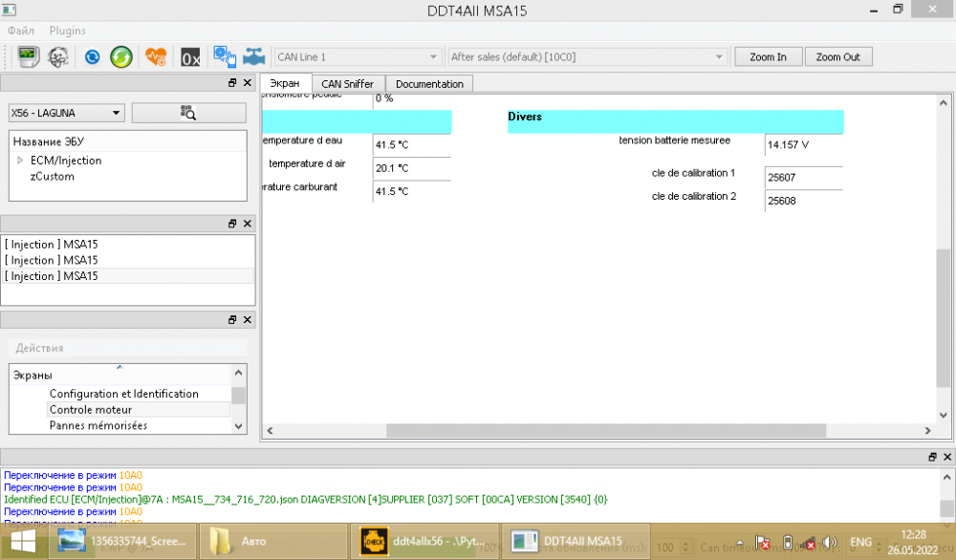956x560 pixels.
Task: Close the panel containing X56 - LAGUNA selector
Action: pyautogui.click(x=247, y=83)
